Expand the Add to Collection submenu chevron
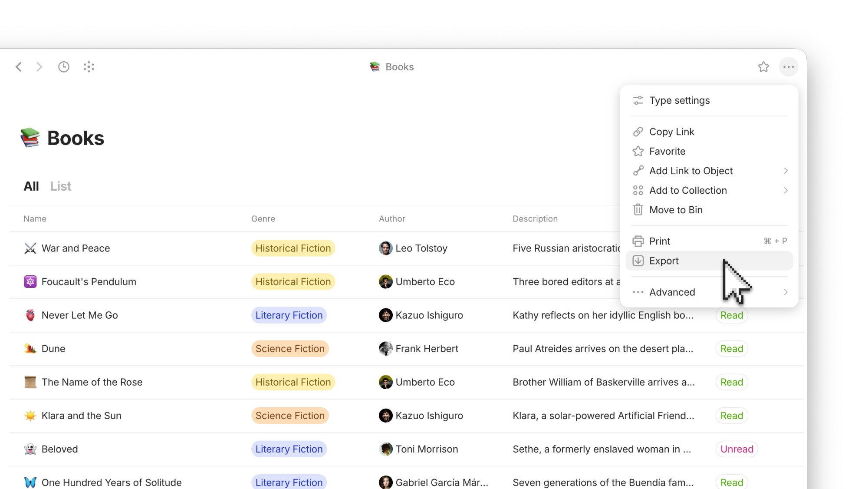868x489 pixels. (x=786, y=190)
